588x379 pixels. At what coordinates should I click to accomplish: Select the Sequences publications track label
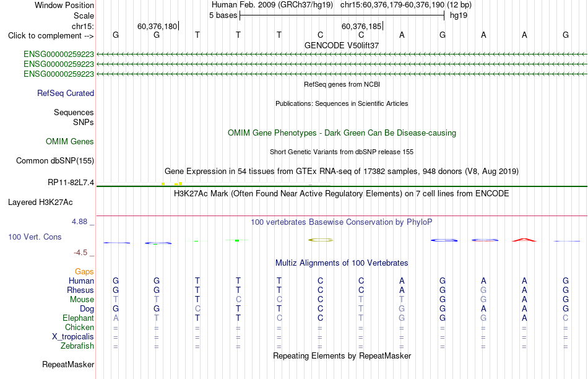(x=74, y=112)
